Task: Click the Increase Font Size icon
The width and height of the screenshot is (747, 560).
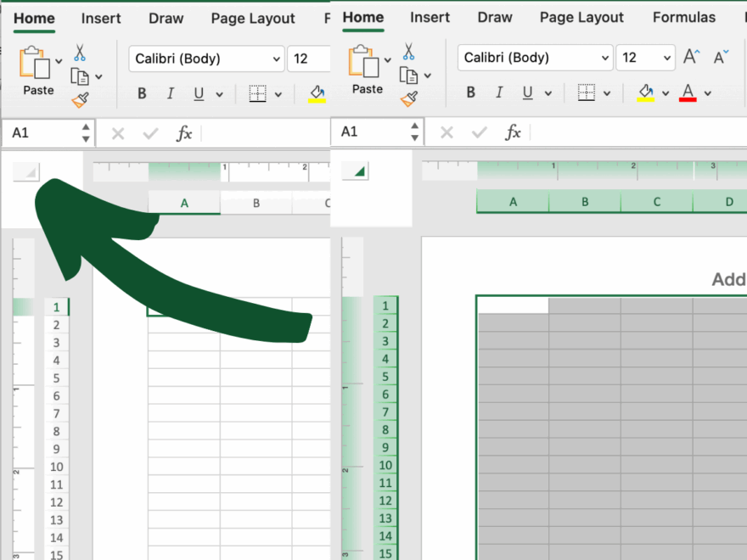Action: (x=690, y=57)
